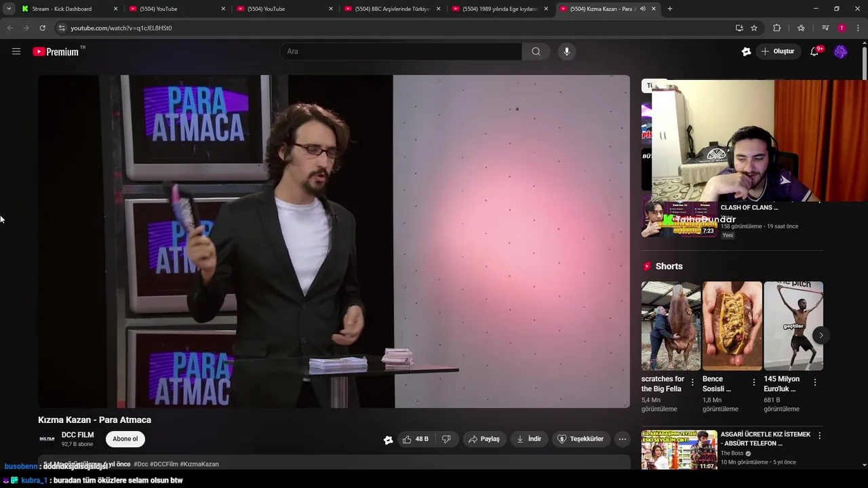Show next Shorts with the arrow

[821, 335]
